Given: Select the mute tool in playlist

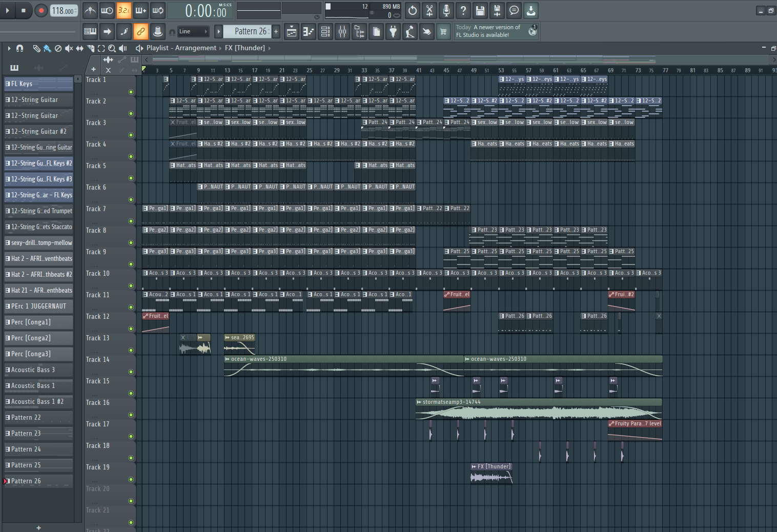Looking at the screenshot, I should coord(69,48).
